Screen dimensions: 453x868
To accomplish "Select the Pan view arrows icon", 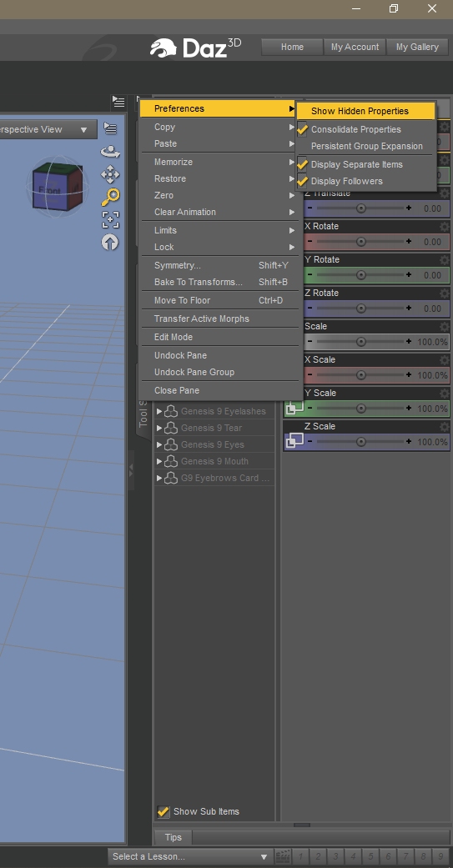I will tap(110, 175).
